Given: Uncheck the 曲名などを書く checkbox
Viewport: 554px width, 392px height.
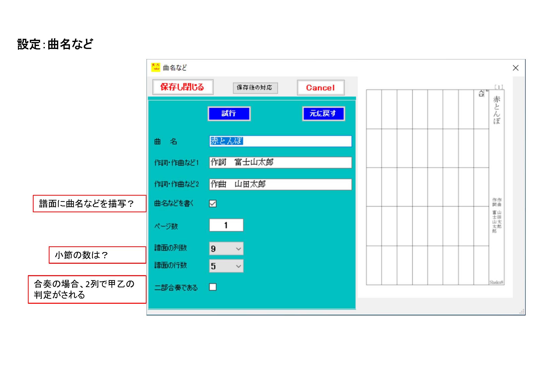Looking at the screenshot, I should [x=213, y=204].
